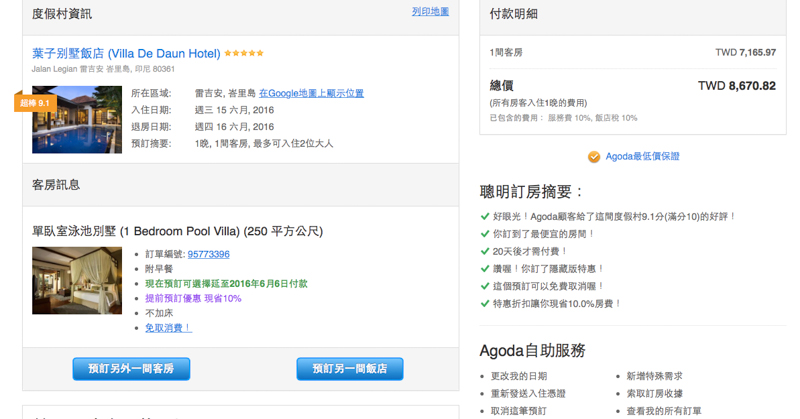Click green checkmark beside 你訂到了最便宜的房間
Image resolution: width=800 pixels, height=419 pixels.
click(485, 234)
